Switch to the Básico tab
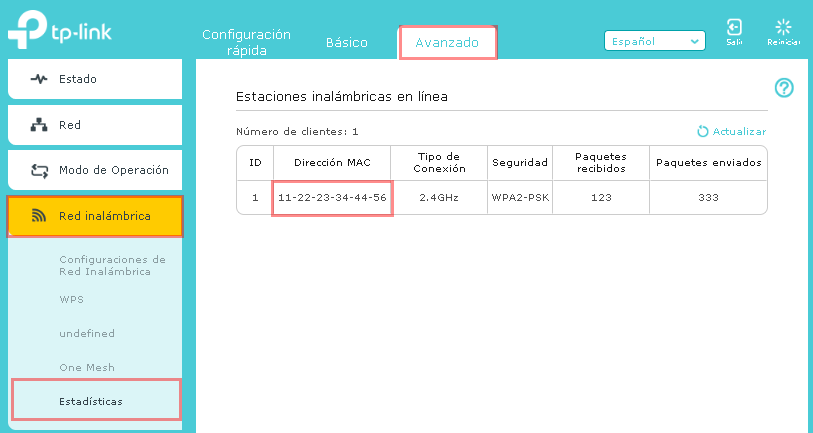The width and height of the screenshot is (813, 433). (347, 43)
